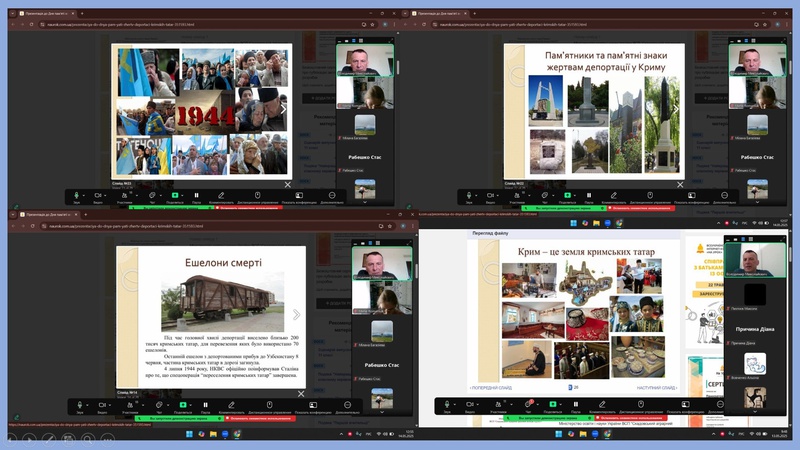The width and height of the screenshot is (800, 450).
Task: Expand chat options arrow in Ешелони смерті window
Action: coord(167,405)
